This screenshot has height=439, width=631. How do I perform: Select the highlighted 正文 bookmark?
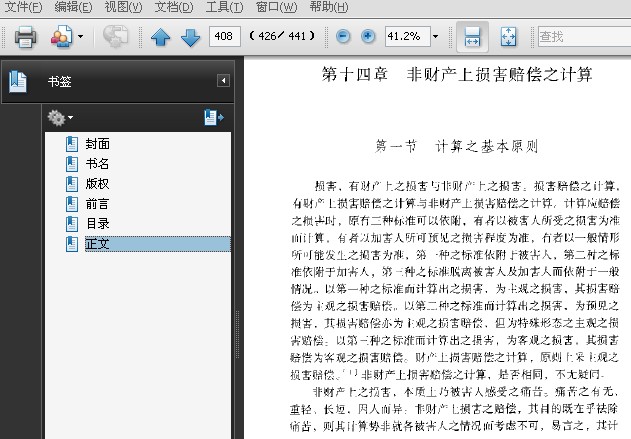(157, 244)
